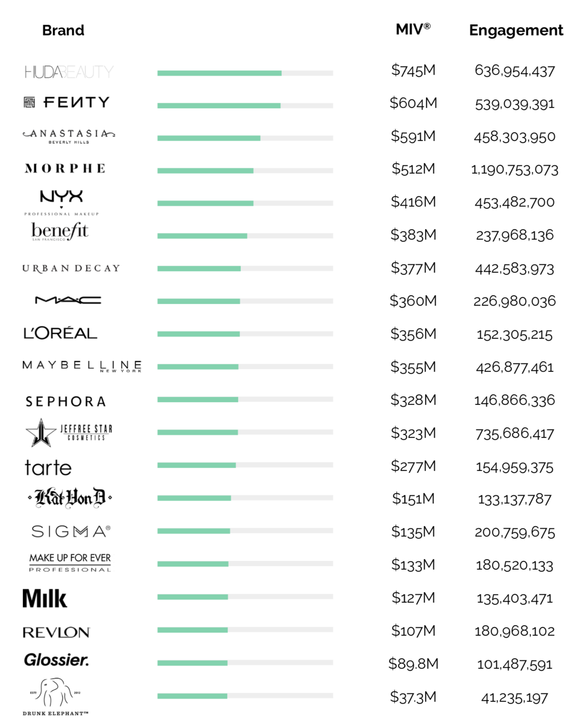The image size is (588, 726).
Task: Select the Fenty logo
Action: tap(66, 102)
